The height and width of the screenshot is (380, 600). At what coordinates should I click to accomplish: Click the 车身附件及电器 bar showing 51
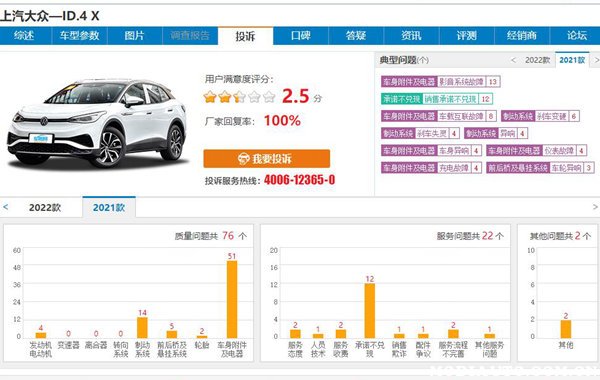(232, 299)
